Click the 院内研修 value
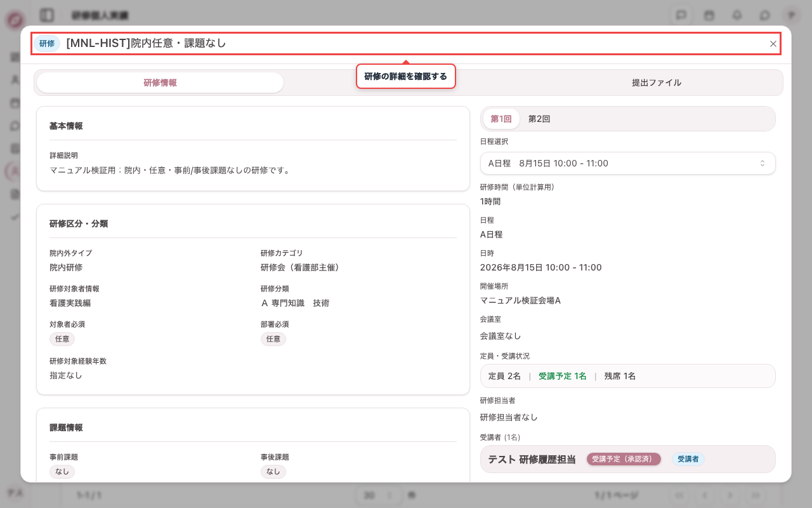This screenshot has width=812, height=508. pos(66,267)
